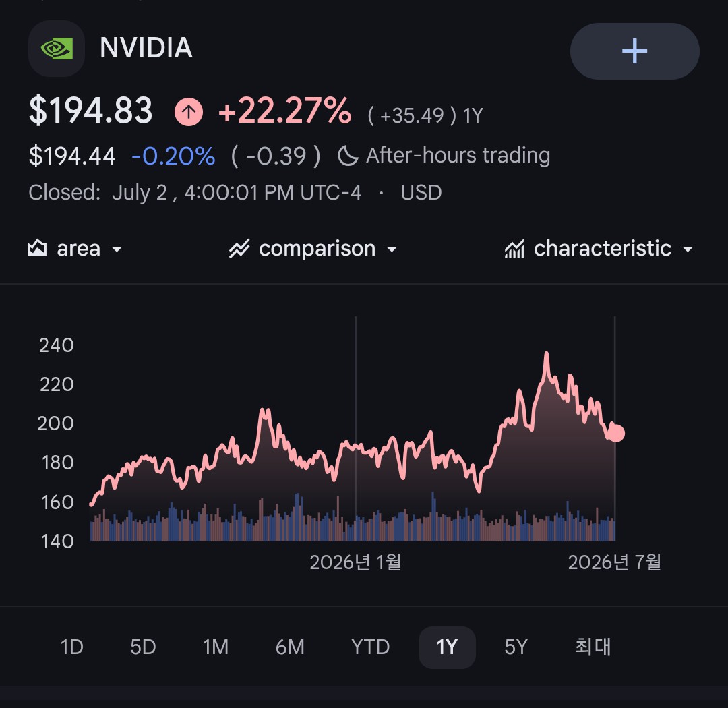Screen dimensions: 728x708
Task: Click the after-hours moon icon
Action: click(x=348, y=156)
